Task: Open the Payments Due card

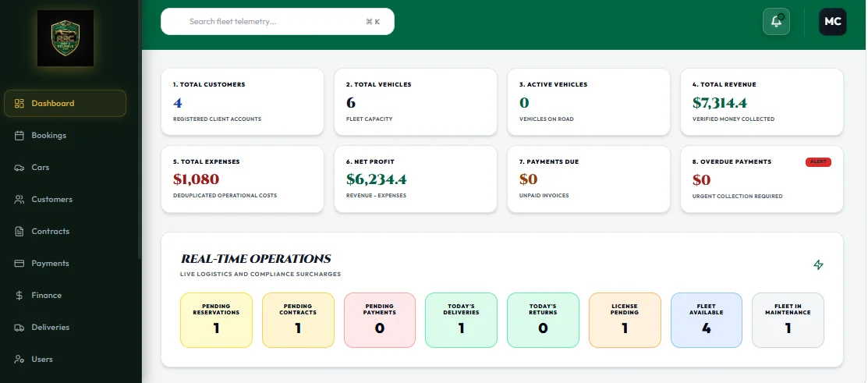Action: pos(589,179)
